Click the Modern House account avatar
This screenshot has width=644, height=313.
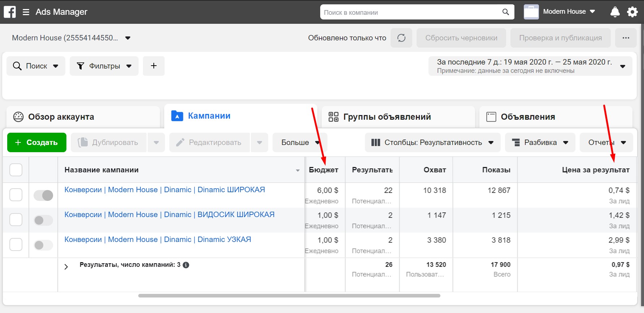tap(531, 12)
